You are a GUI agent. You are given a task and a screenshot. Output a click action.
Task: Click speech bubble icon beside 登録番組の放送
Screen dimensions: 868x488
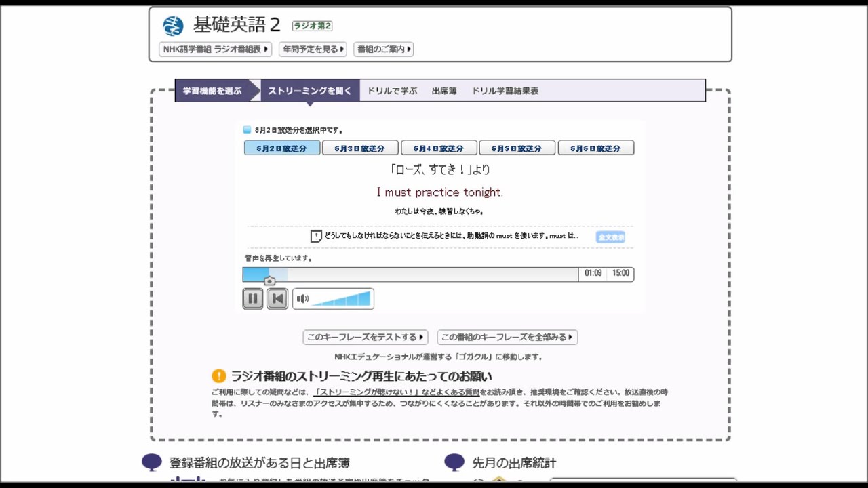[152, 462]
